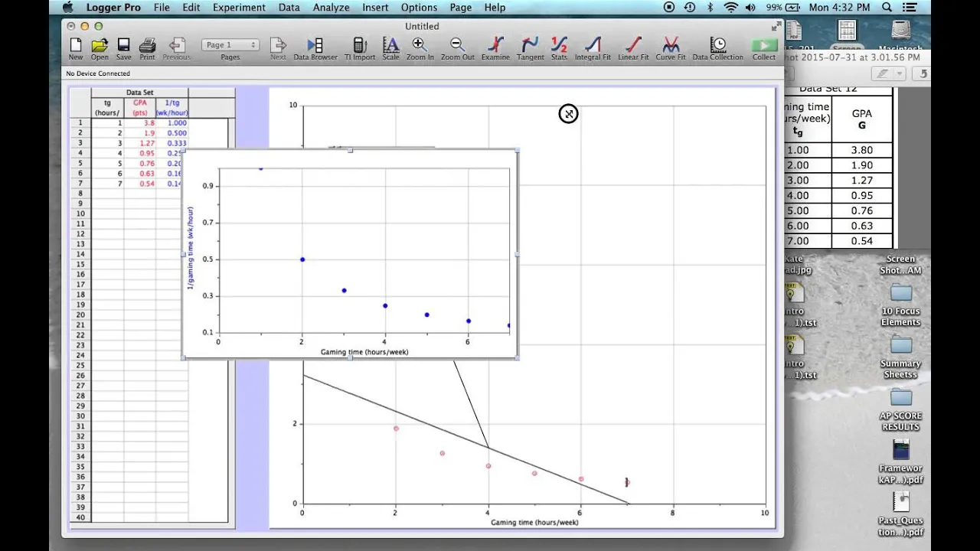Open the Analyze menu
Image resolution: width=980 pixels, height=551 pixels.
click(x=331, y=8)
